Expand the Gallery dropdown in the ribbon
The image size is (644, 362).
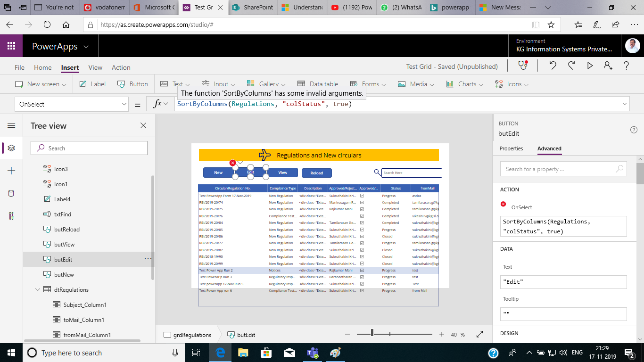coord(283,84)
